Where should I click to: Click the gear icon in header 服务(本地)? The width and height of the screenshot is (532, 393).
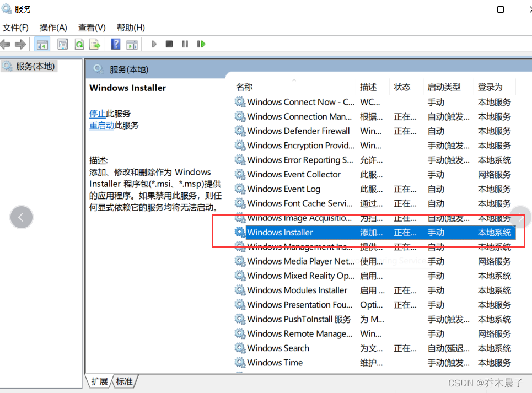pyautogui.click(x=98, y=69)
